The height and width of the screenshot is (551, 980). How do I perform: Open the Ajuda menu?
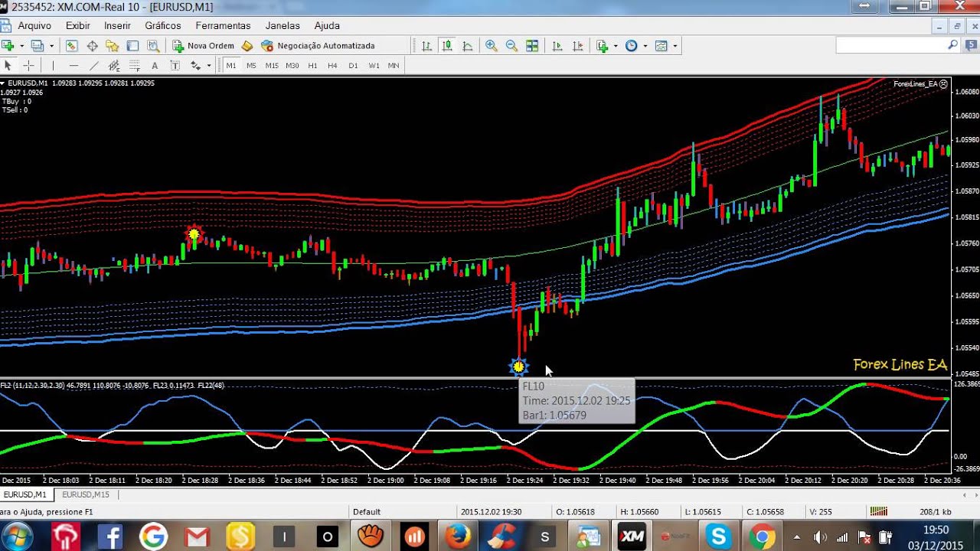(327, 25)
